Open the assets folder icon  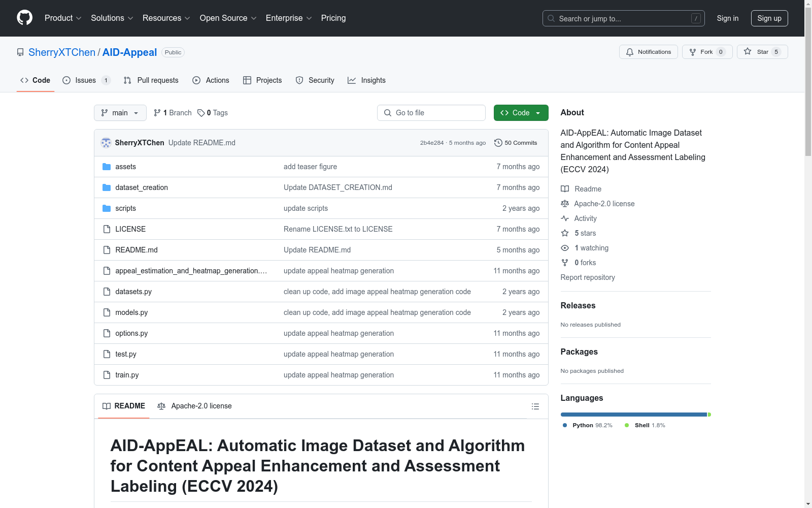point(107,167)
